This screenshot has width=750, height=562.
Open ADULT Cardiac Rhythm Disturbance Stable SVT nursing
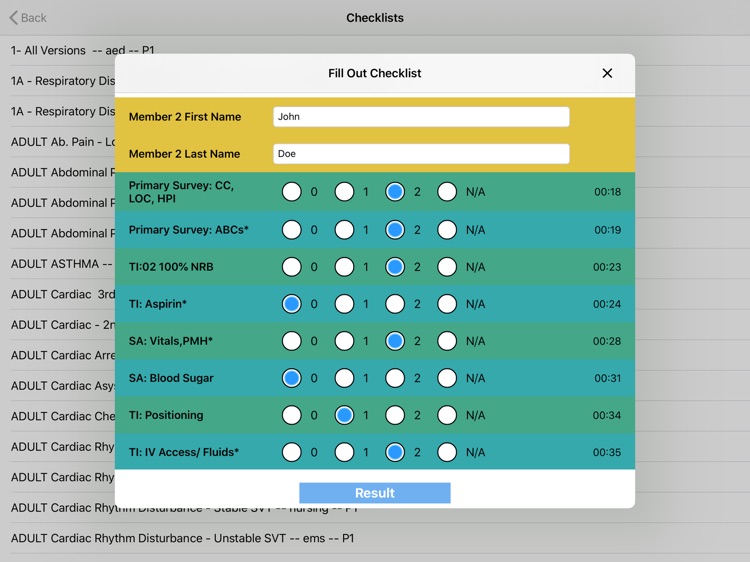pyautogui.click(x=184, y=510)
